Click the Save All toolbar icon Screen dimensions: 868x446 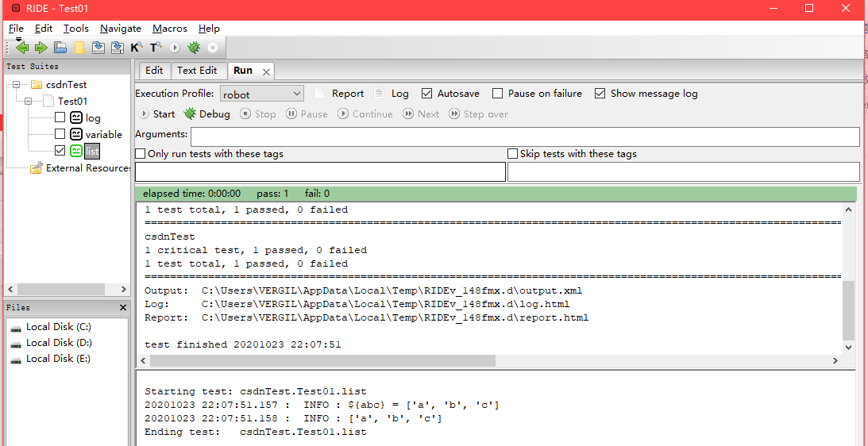pos(118,48)
